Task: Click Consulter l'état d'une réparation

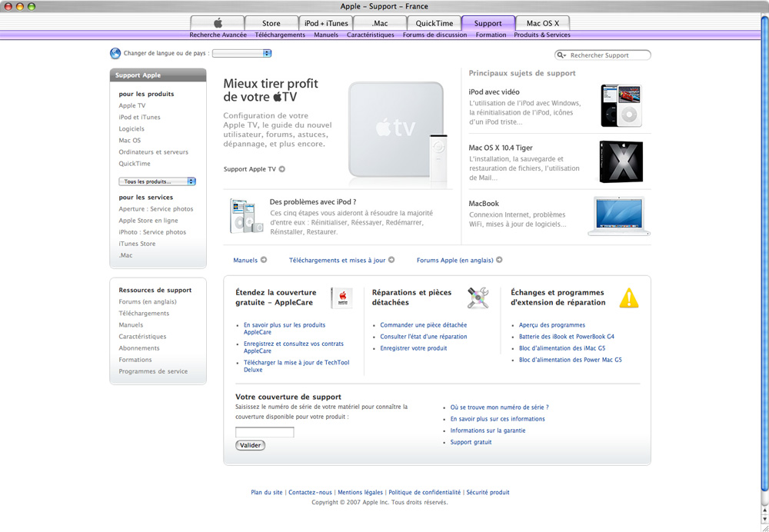Action: [x=424, y=337]
